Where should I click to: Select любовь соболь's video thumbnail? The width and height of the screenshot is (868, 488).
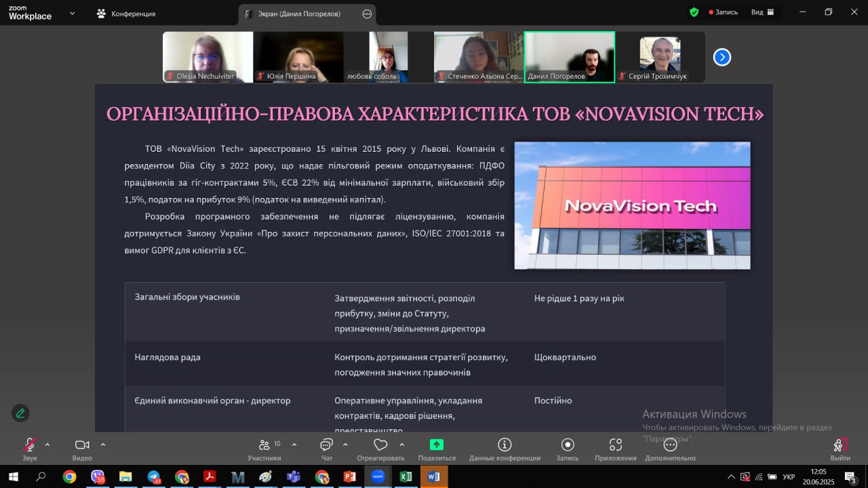389,58
